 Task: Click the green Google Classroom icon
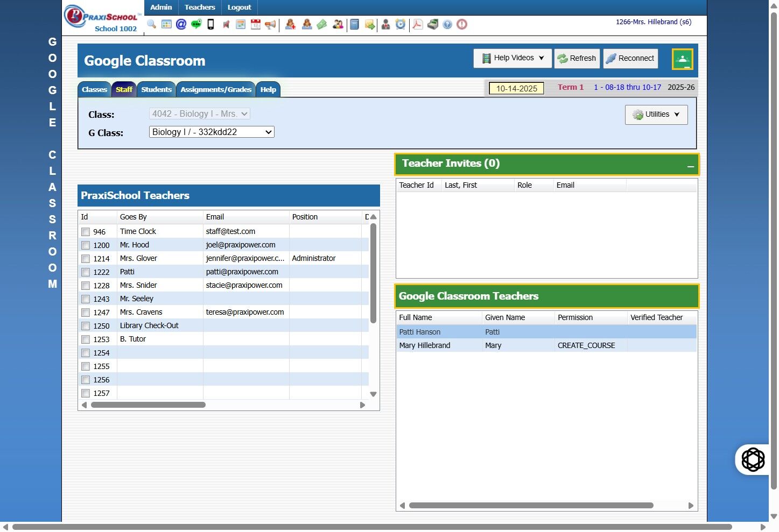(682, 59)
